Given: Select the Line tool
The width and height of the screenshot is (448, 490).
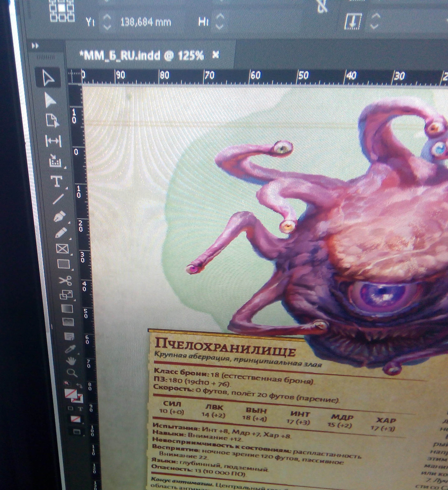Looking at the screenshot, I should tap(58, 199).
